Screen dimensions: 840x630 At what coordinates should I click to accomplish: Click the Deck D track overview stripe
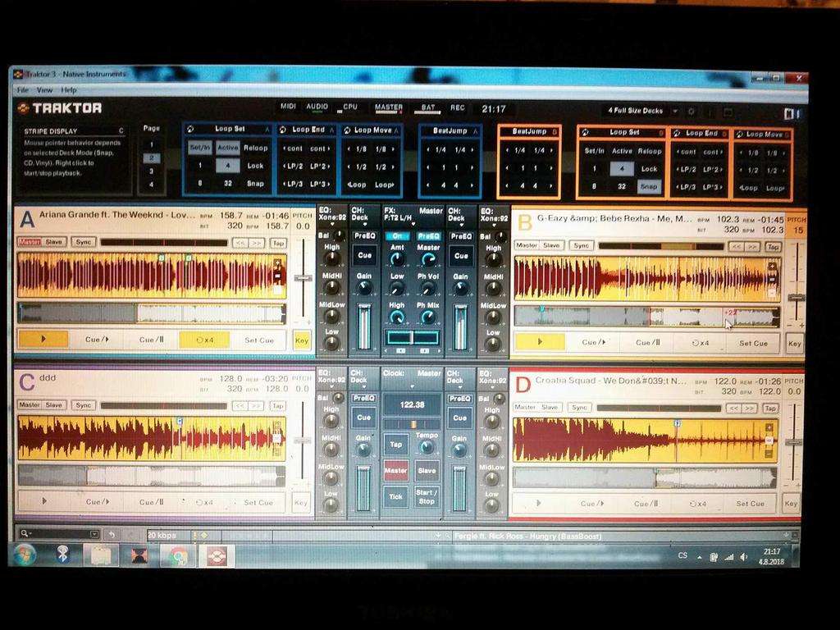click(x=645, y=477)
